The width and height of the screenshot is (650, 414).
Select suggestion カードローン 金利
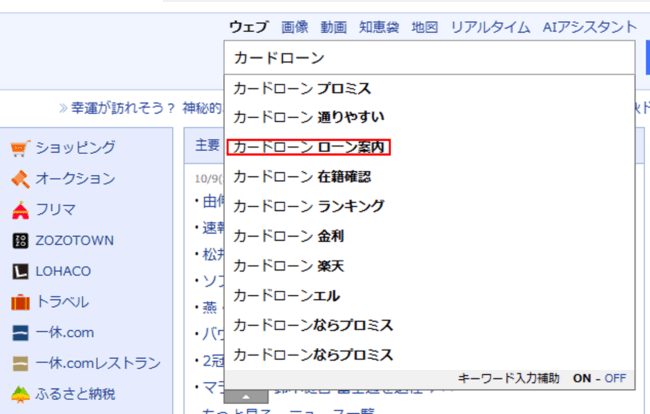tap(429, 236)
